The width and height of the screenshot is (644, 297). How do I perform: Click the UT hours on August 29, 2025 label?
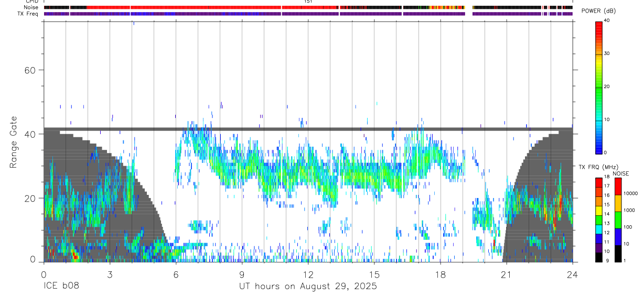coord(308,287)
